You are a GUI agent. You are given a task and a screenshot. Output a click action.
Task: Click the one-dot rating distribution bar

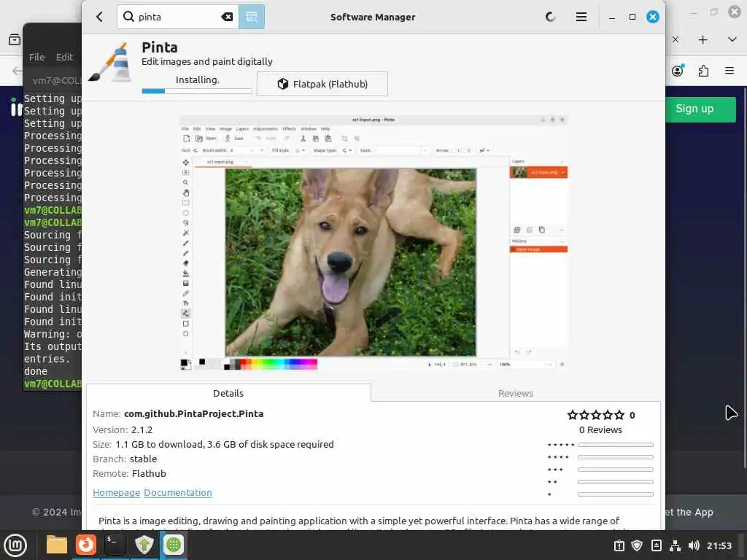coord(615,494)
